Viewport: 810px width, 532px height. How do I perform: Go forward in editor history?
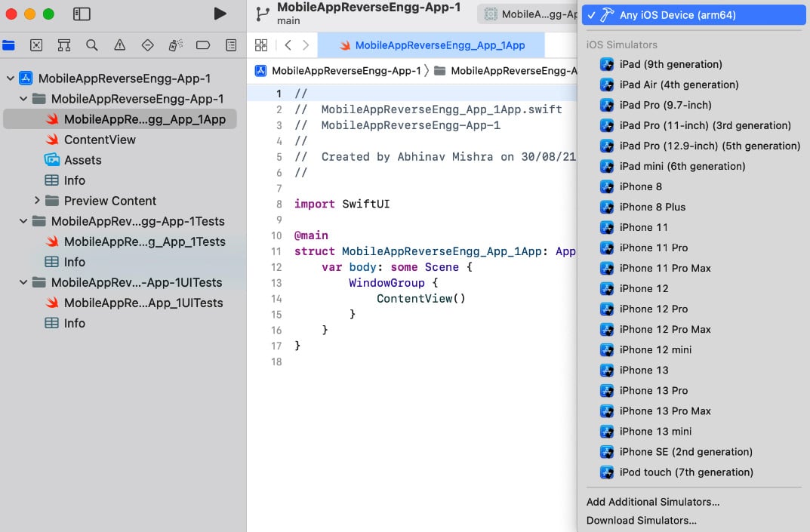(306, 45)
